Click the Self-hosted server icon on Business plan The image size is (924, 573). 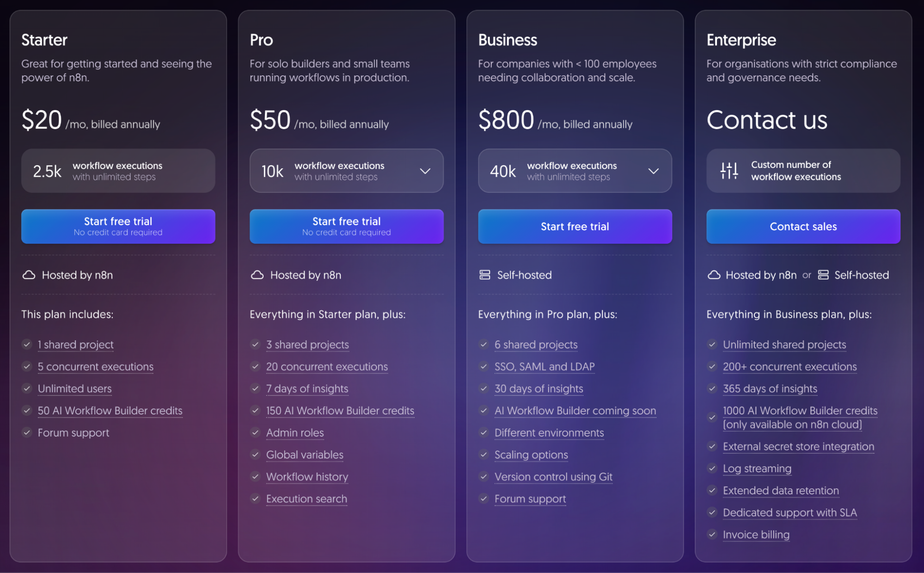485,275
